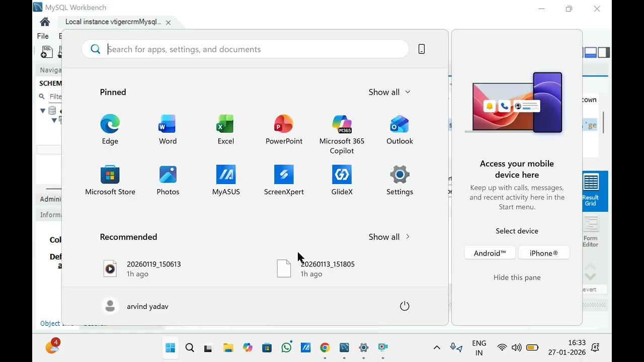Open Wi-Fi network tray icon
Image resolution: width=644 pixels, height=362 pixels.
[x=502, y=347]
